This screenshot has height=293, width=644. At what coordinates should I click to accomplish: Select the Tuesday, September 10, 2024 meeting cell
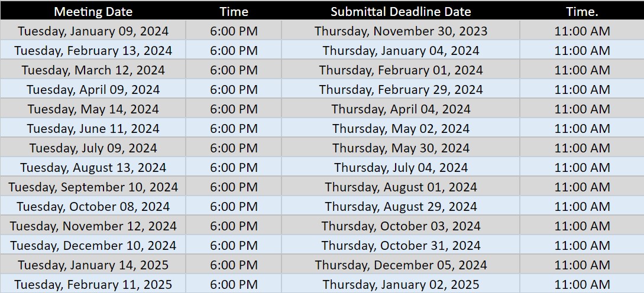point(93,187)
